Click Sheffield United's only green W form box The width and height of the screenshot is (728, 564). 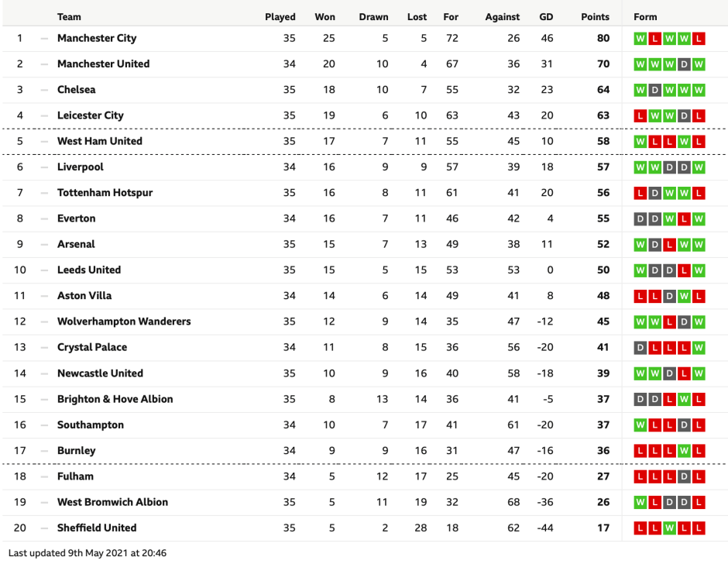(x=669, y=528)
